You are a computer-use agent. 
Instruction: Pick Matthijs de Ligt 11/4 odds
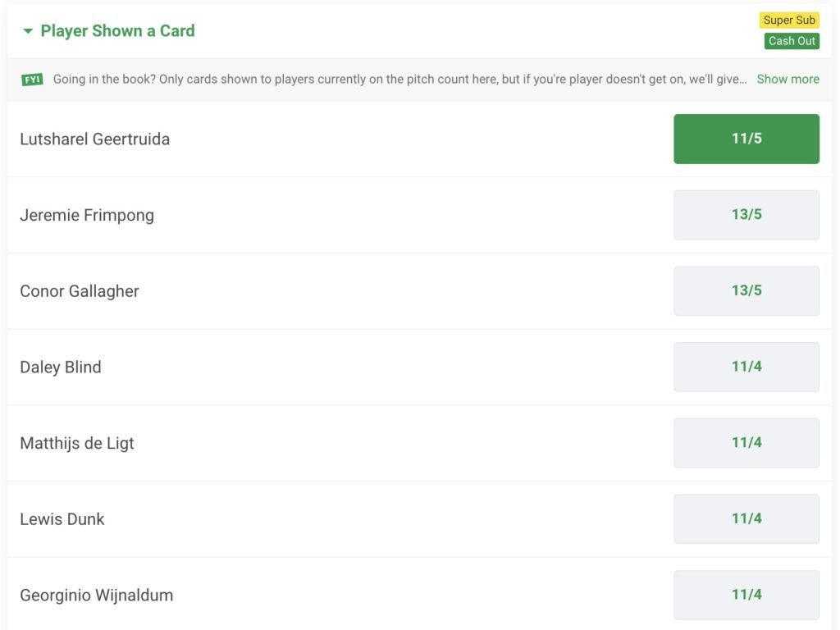point(746,443)
